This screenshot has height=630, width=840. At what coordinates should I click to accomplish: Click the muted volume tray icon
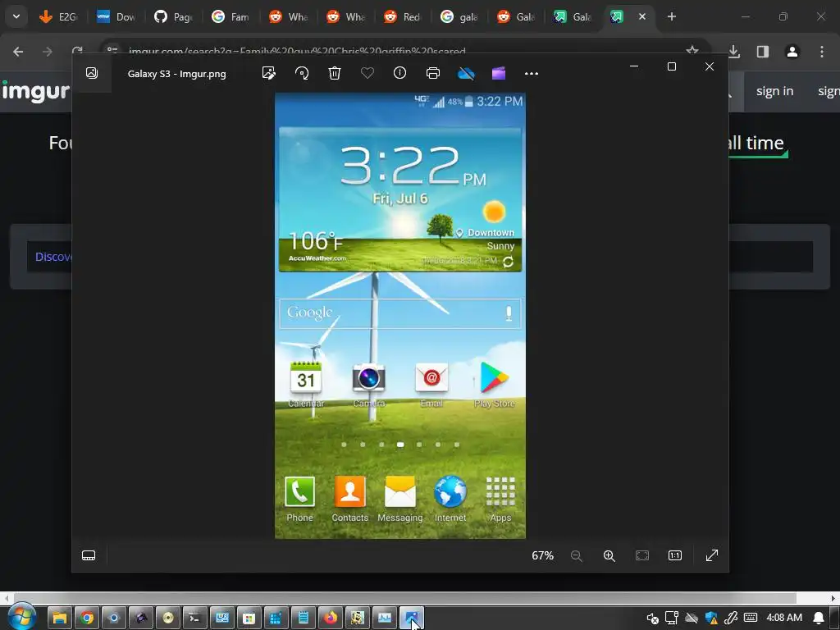click(x=652, y=619)
